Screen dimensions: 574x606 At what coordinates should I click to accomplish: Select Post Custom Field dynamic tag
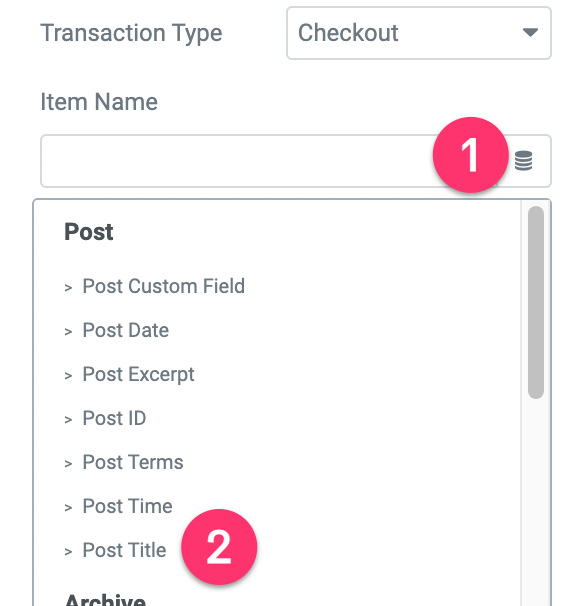coord(164,286)
